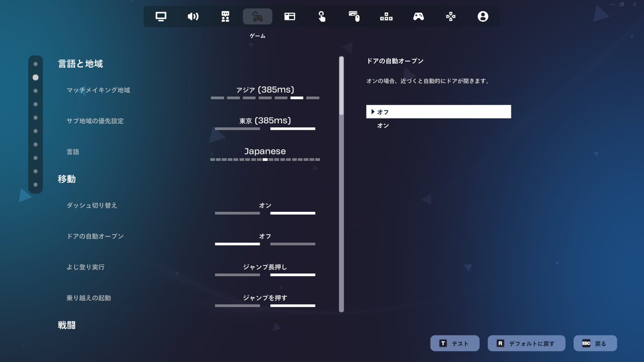Click the 移動 section heading
The width and height of the screenshot is (644, 362).
pos(67,179)
